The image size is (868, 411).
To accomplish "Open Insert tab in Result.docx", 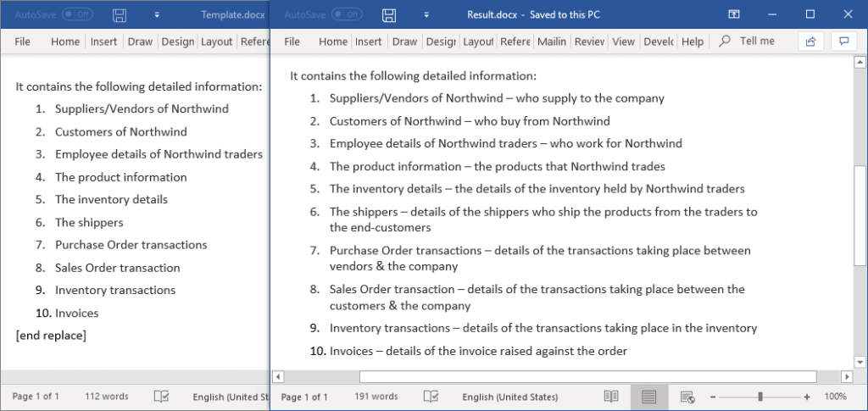I will [x=369, y=42].
